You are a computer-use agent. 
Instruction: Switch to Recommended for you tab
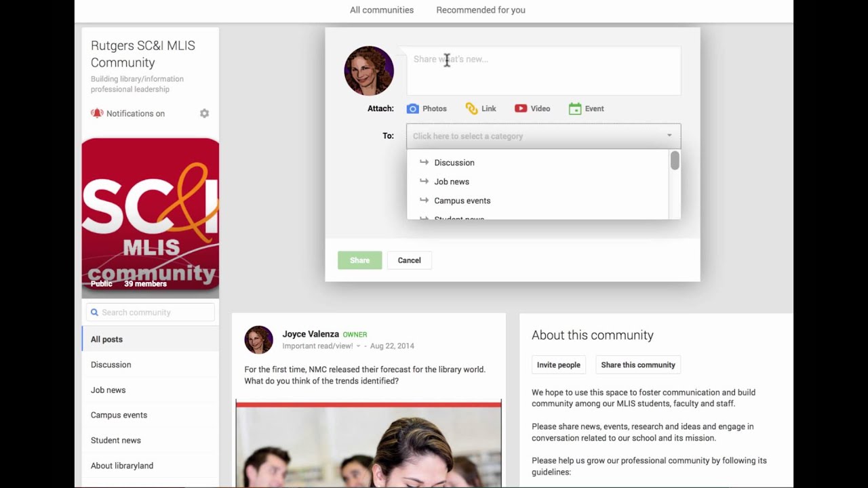(481, 10)
